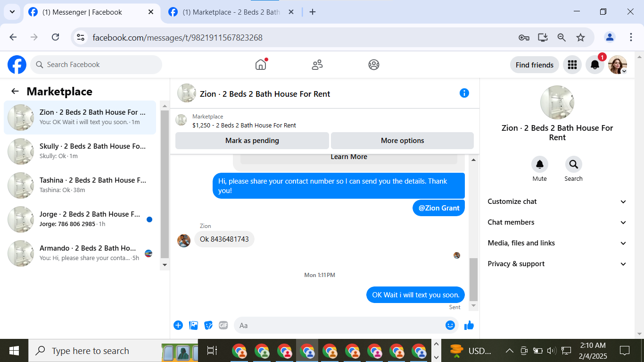Open the Chrome profile icon
Image resolution: width=644 pixels, height=362 pixels.
click(x=610, y=37)
